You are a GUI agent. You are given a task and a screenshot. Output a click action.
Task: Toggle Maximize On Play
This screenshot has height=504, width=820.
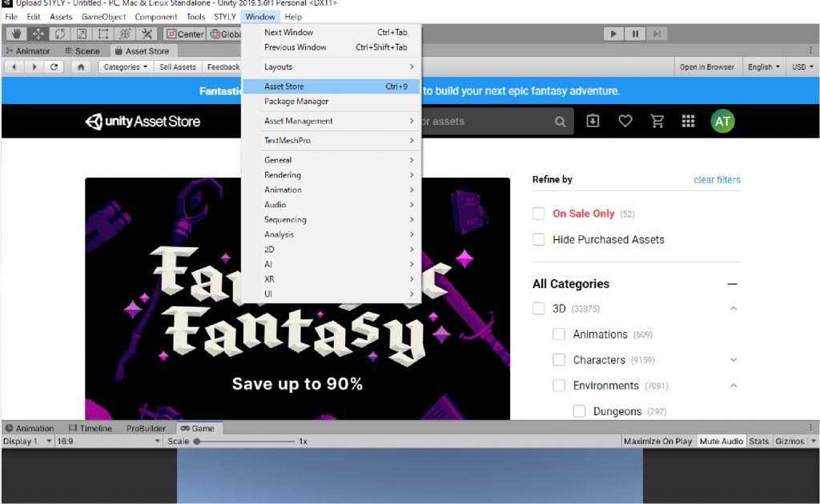tap(658, 442)
